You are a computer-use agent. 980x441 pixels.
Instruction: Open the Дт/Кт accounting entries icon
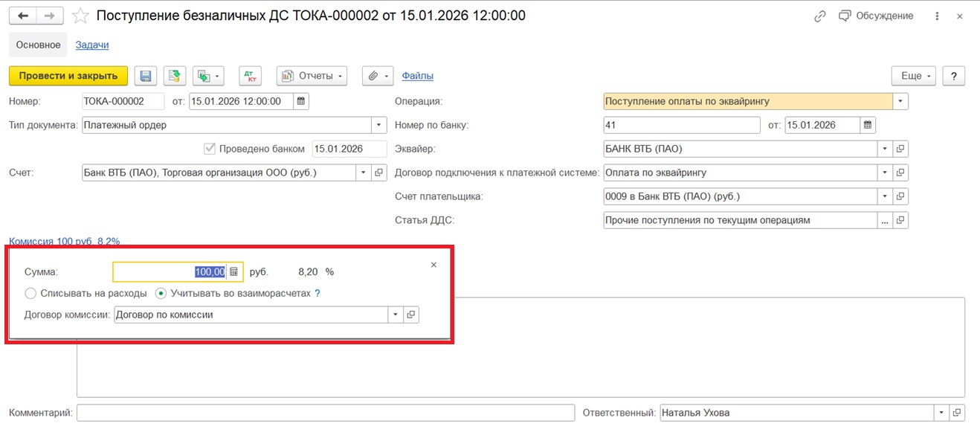(x=251, y=76)
